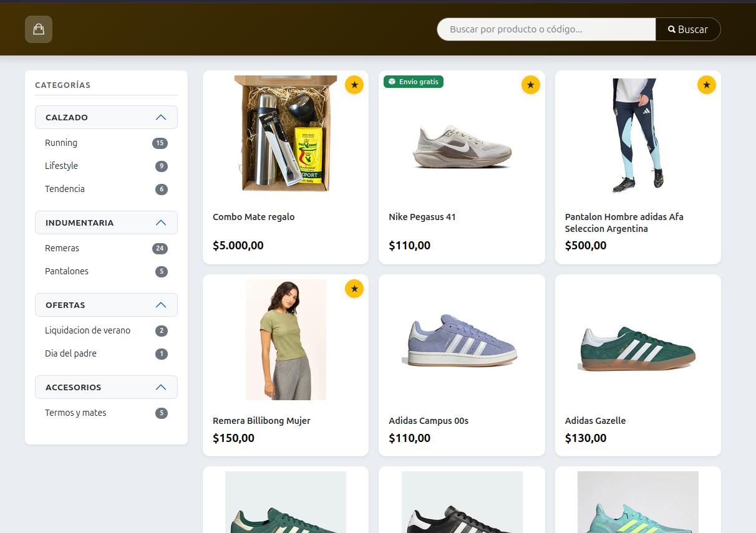Click the green Adidas Gazelle shoe image
This screenshot has width=756, height=533.
[638, 348]
